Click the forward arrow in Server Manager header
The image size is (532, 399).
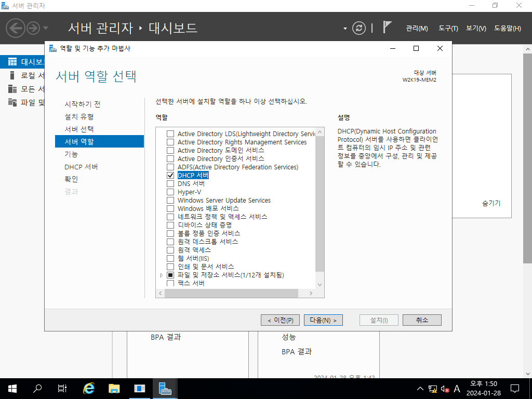tap(33, 28)
